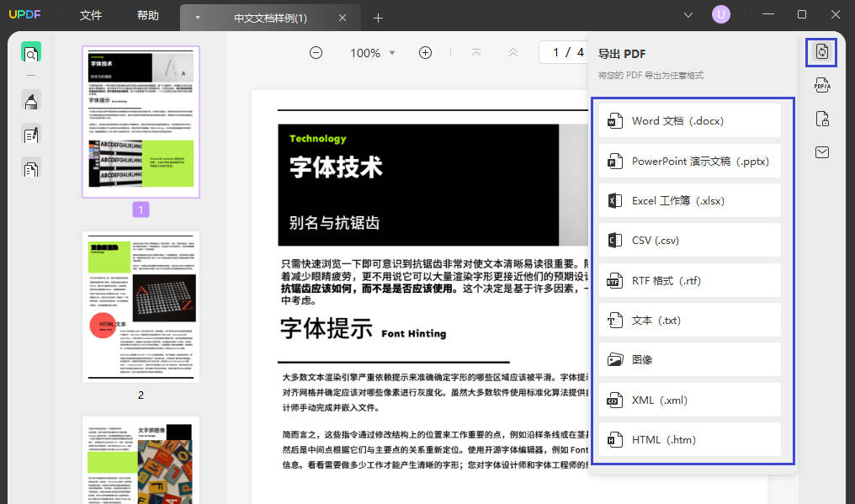
Task: Select the page 2 thumbnail
Action: 141,307
